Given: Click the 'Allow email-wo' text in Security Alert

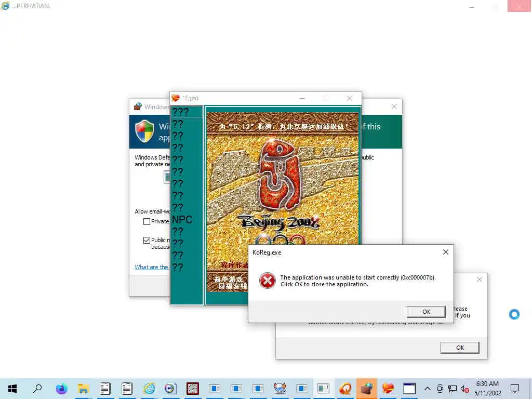Looking at the screenshot, I should pyautogui.click(x=152, y=211).
